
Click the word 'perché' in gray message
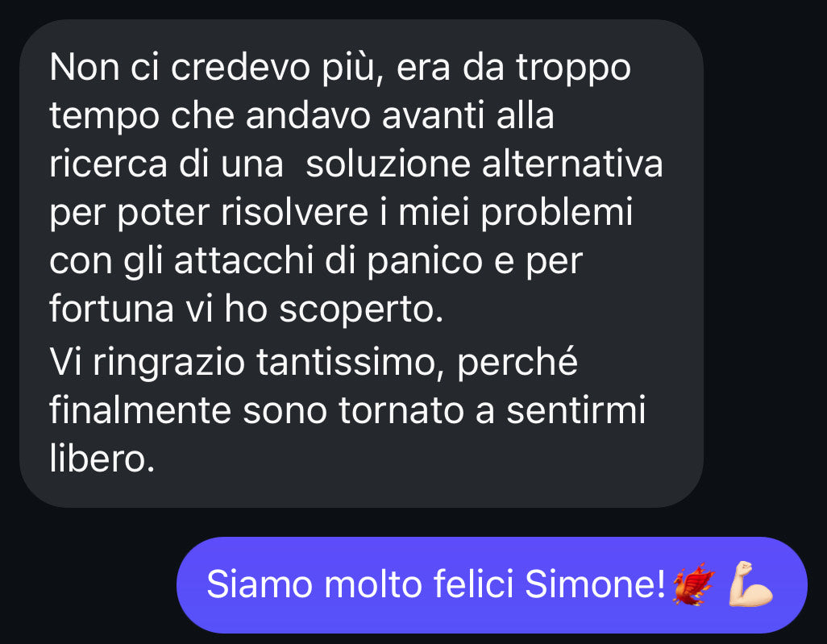click(x=517, y=363)
